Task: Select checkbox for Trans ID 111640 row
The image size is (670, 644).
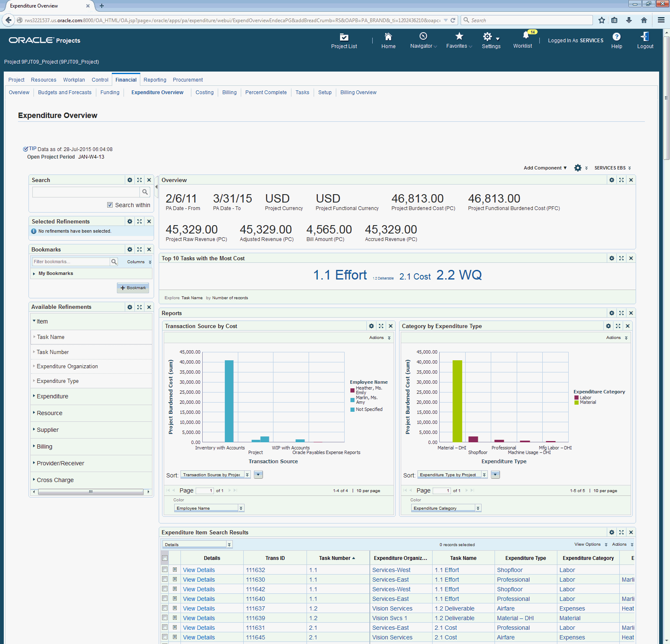Action: (x=165, y=598)
